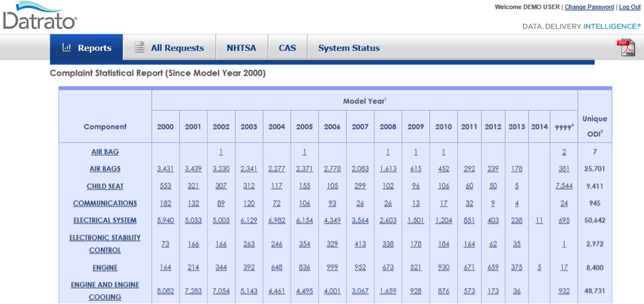The image size is (644, 304).
Task: Export report via the PDF Adobe icon
Action: 626,48
